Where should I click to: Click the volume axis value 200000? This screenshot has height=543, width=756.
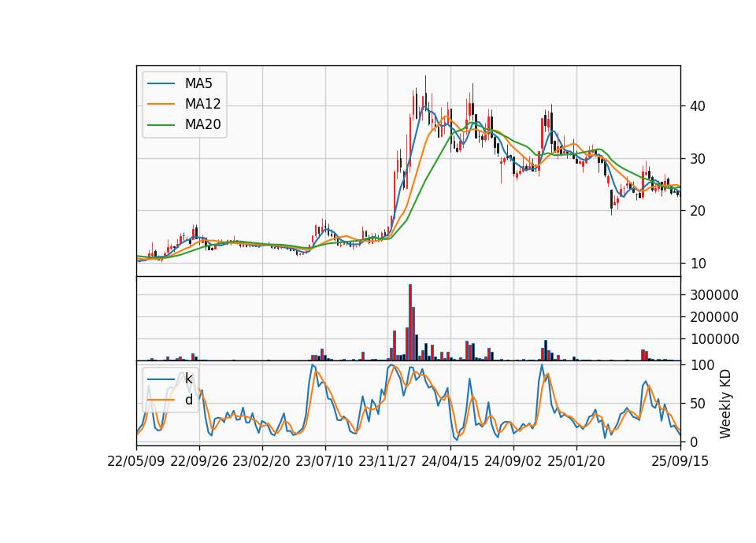(x=714, y=317)
